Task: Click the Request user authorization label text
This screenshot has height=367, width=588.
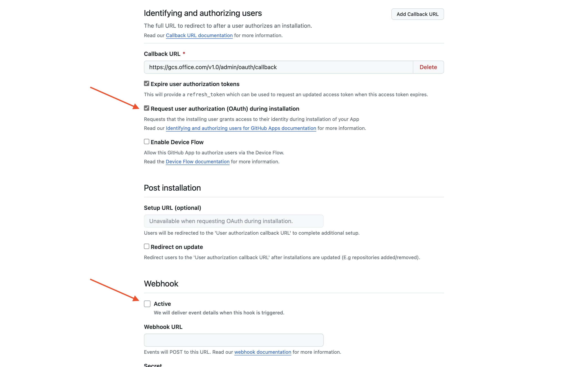Action: click(225, 109)
